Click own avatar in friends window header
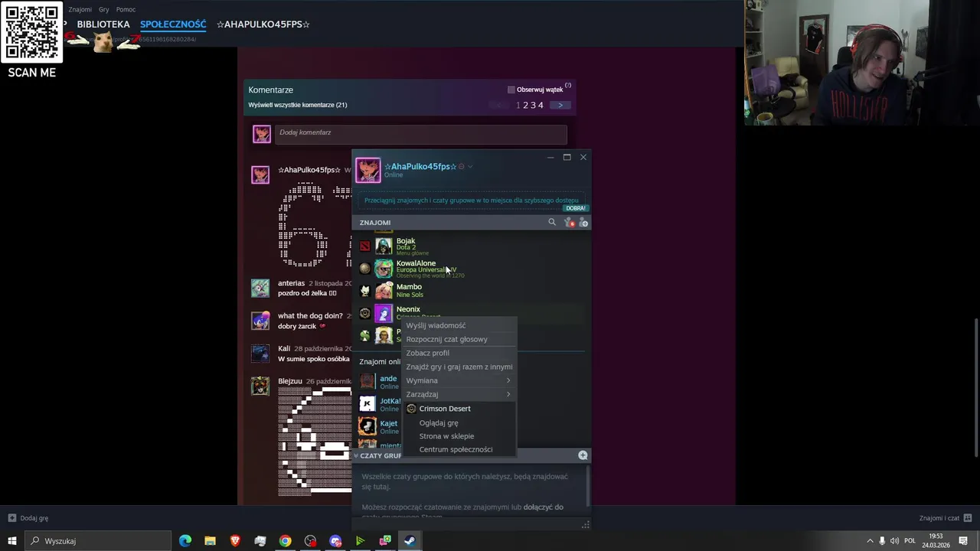The image size is (980, 551). pos(367,170)
